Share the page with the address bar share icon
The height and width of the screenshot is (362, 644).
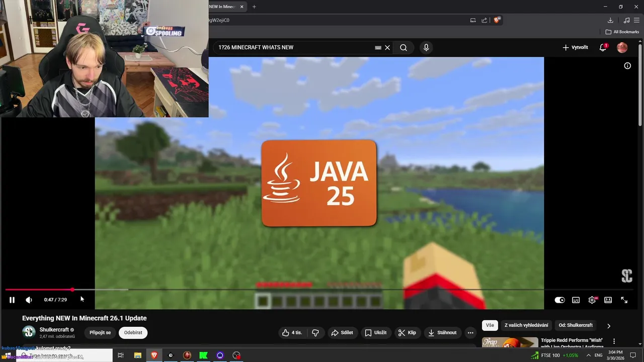tap(484, 20)
